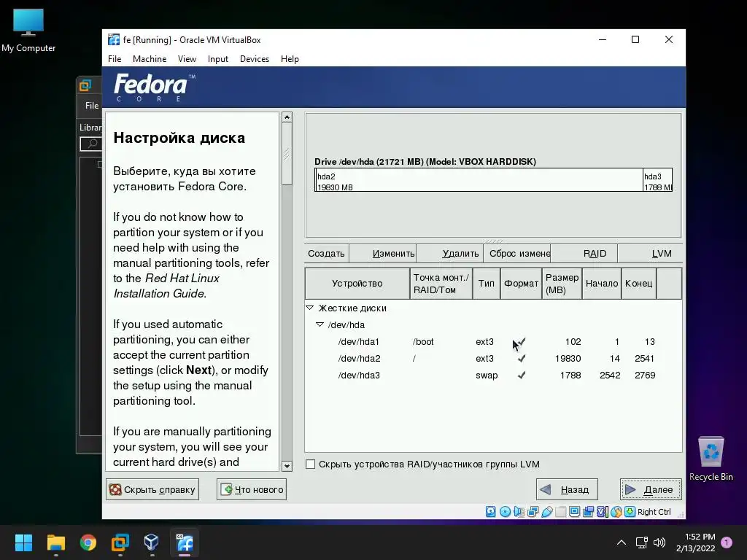Image resolution: width=747 pixels, height=560 pixels.
Task: Select the /dev/hda2 partition row
Action: click(x=493, y=358)
